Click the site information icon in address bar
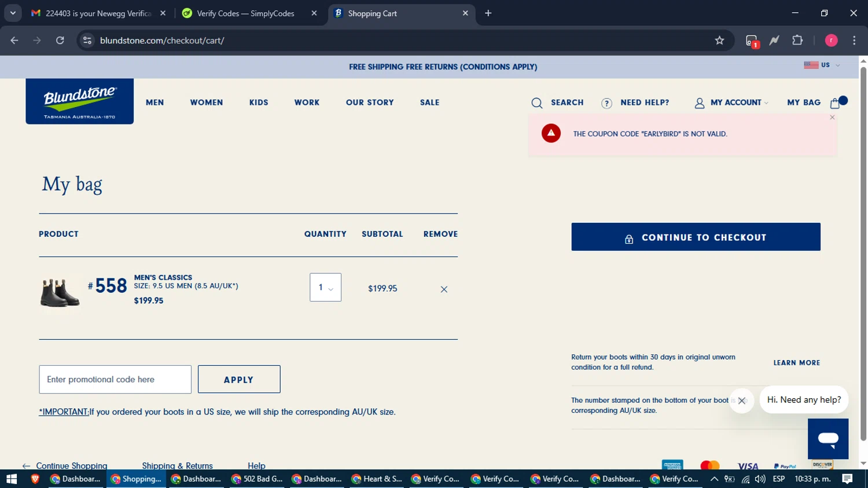Image resolution: width=868 pixels, height=488 pixels. (x=87, y=41)
